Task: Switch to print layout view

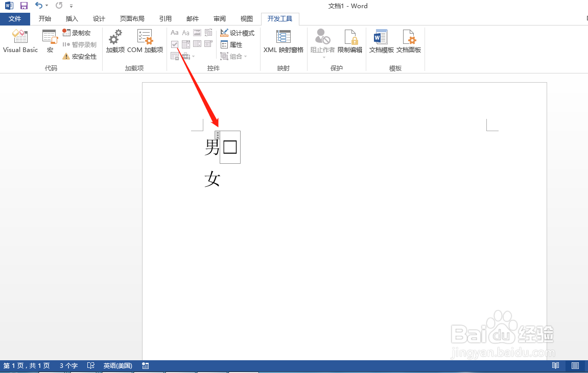Action: pyautogui.click(x=575, y=365)
